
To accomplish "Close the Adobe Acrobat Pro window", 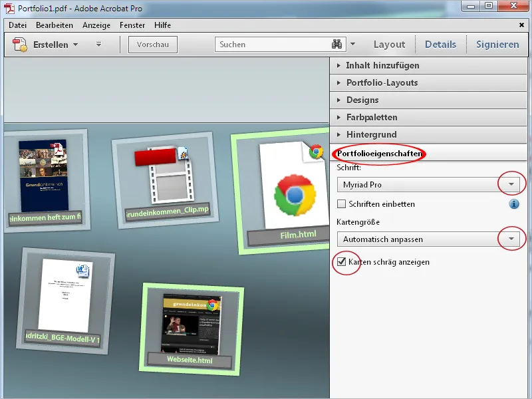I will [513, 6].
